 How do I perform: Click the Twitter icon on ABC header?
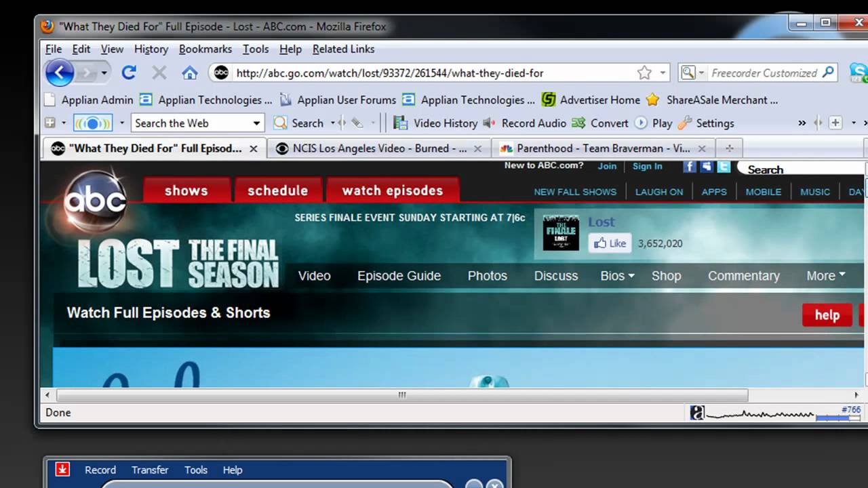(x=724, y=167)
